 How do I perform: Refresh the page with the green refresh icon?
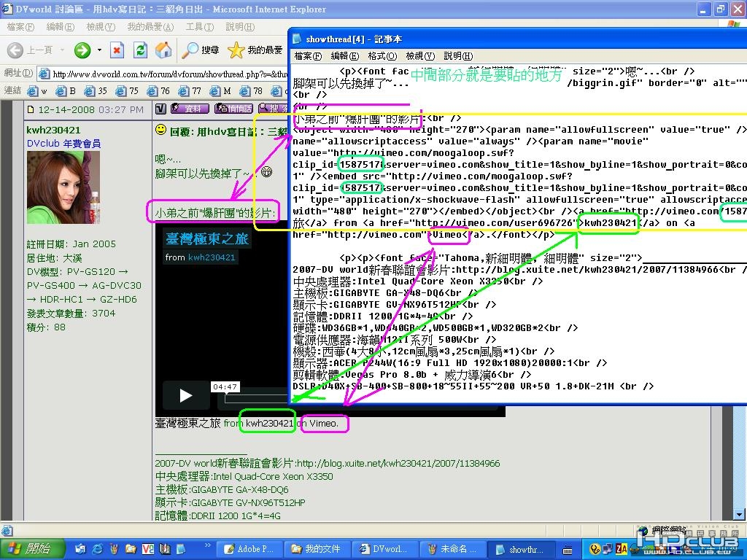coord(140,50)
